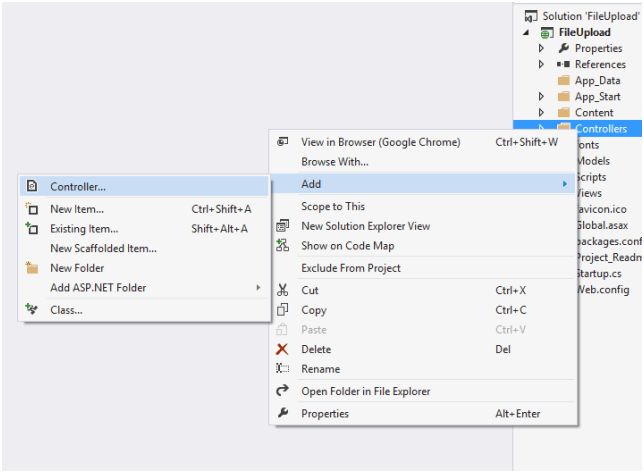Viewport: 644px width, 473px height.
Task: Click the Show on Code Map icon
Action: click(x=283, y=247)
